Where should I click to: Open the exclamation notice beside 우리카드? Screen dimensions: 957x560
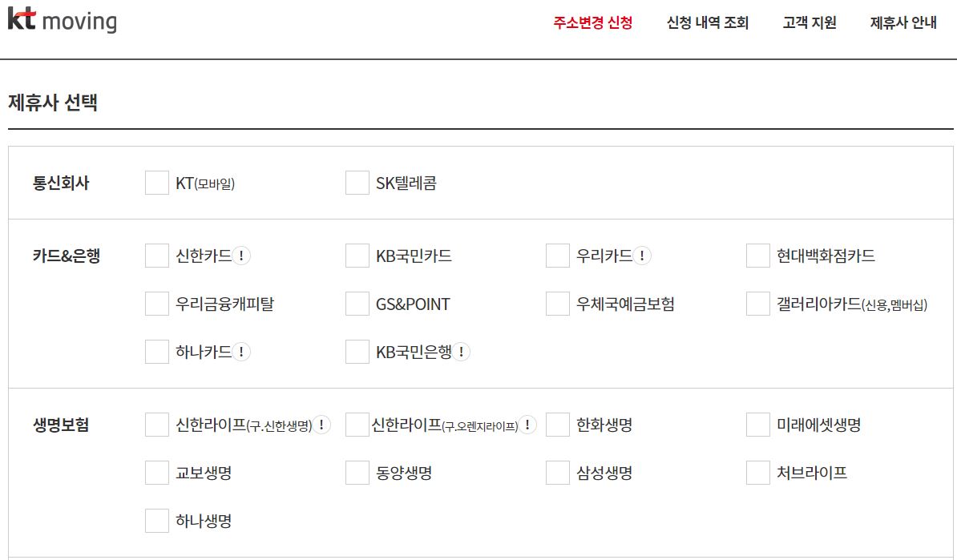coord(641,256)
